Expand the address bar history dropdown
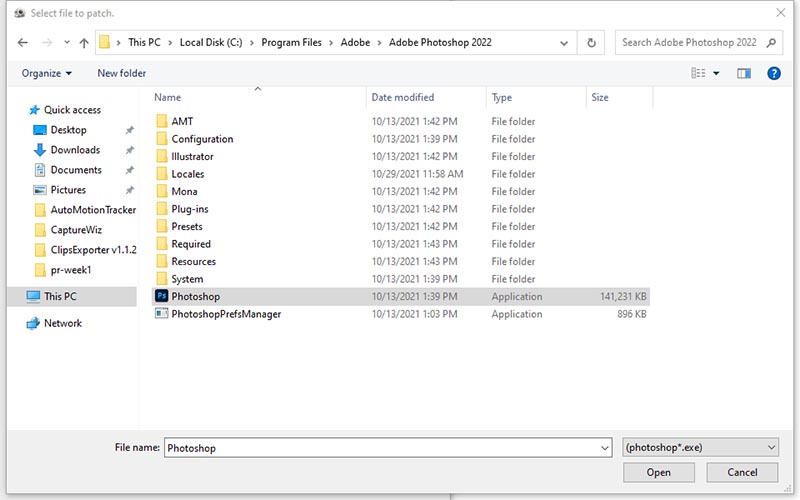Image resolution: width=800 pixels, height=500 pixels. click(x=564, y=43)
